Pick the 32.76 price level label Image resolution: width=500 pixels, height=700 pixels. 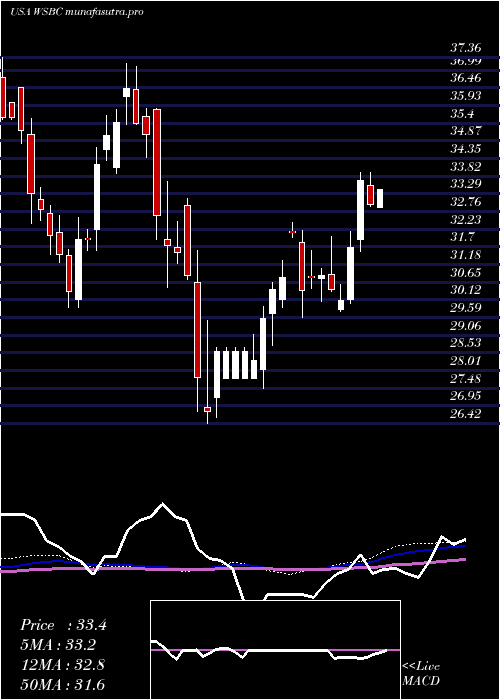[x=466, y=202]
